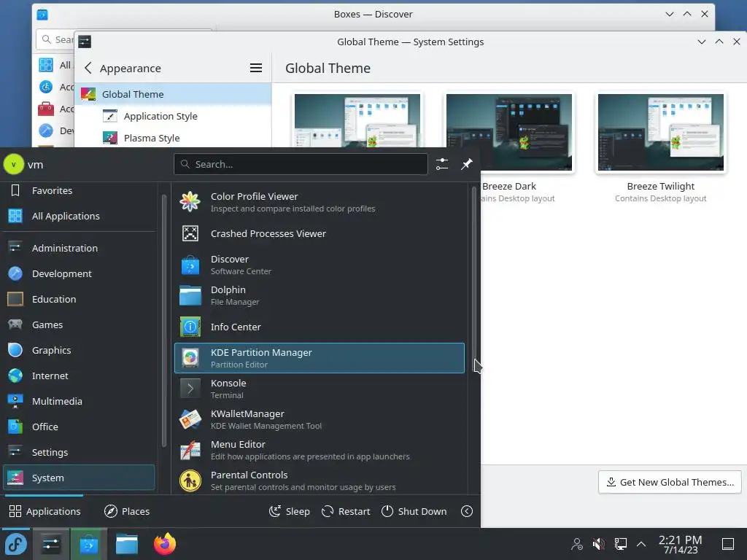The width and height of the screenshot is (747, 560).
Task: Select Favorites category
Action: (79, 190)
